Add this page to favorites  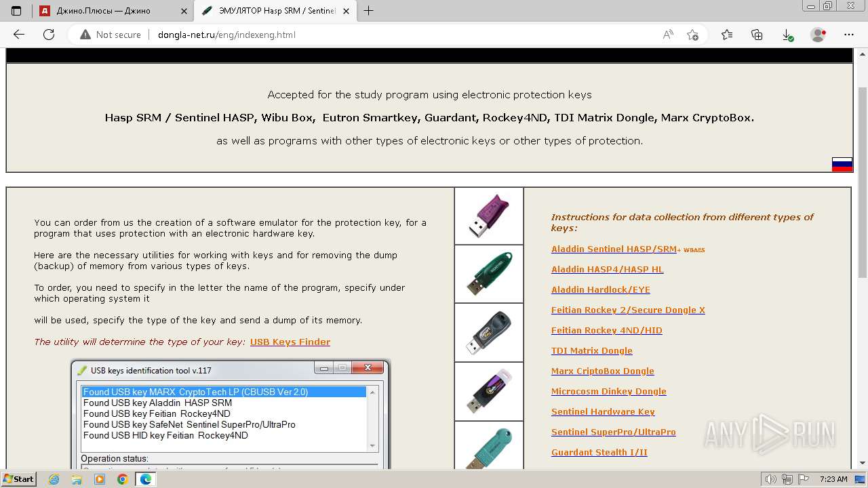point(692,35)
